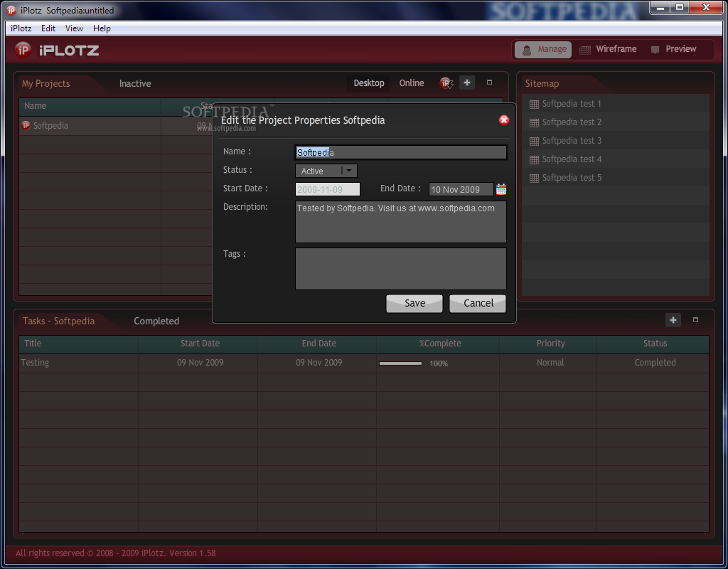Switch to the Inactive projects tab

point(135,84)
